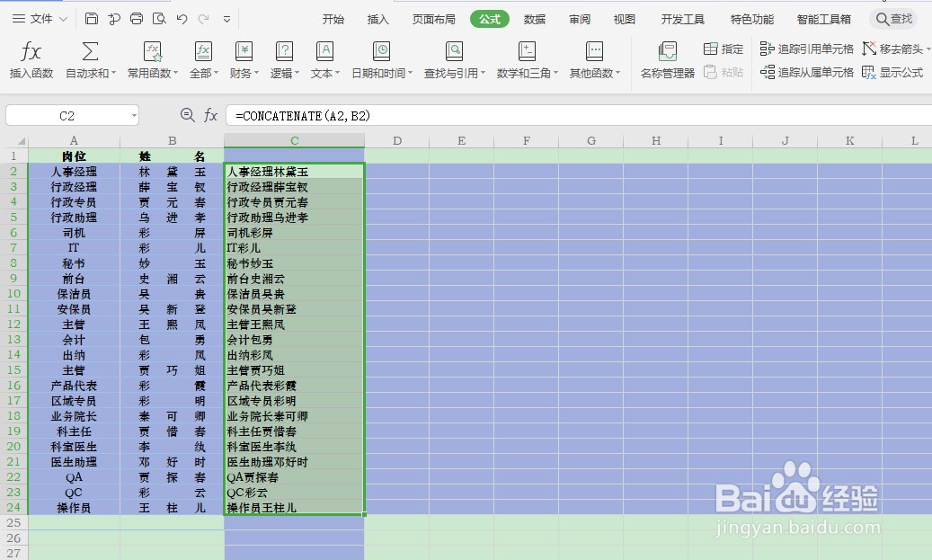Open the File (文件) menu
This screenshot has height=560, width=932.
pyautogui.click(x=38, y=18)
